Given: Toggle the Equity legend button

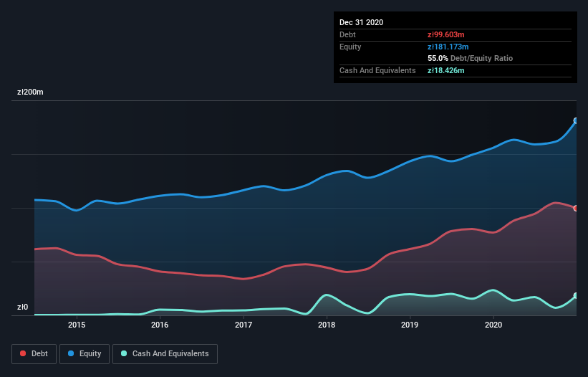Looking at the screenshot, I should point(85,354).
